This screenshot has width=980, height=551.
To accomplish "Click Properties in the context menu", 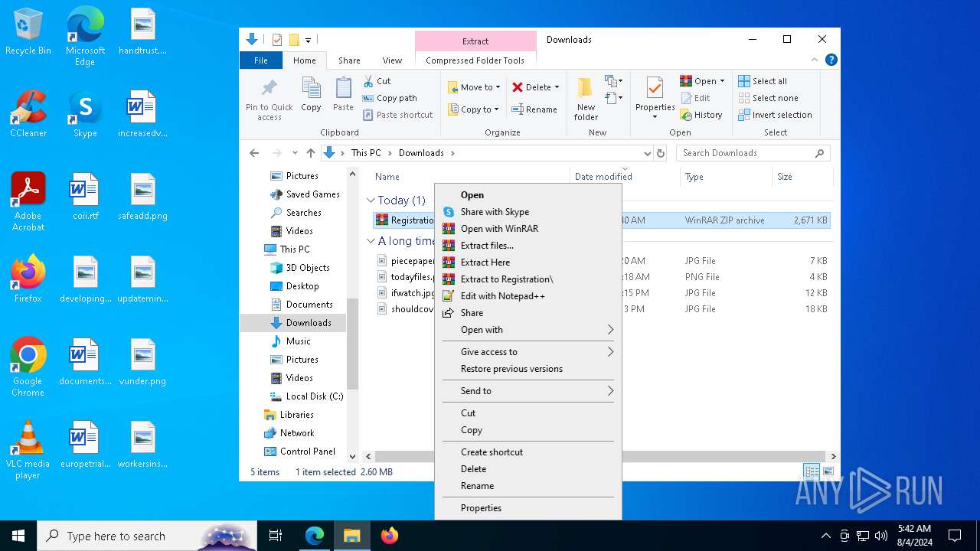I will pos(528,508).
